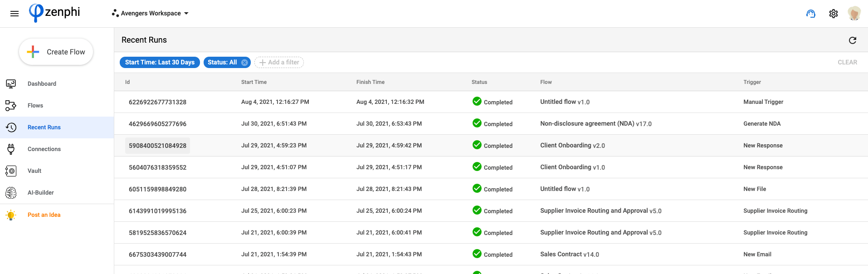Screen dimensions: 868x274
Task: Sort by the Start Time column header
Action: click(254, 82)
